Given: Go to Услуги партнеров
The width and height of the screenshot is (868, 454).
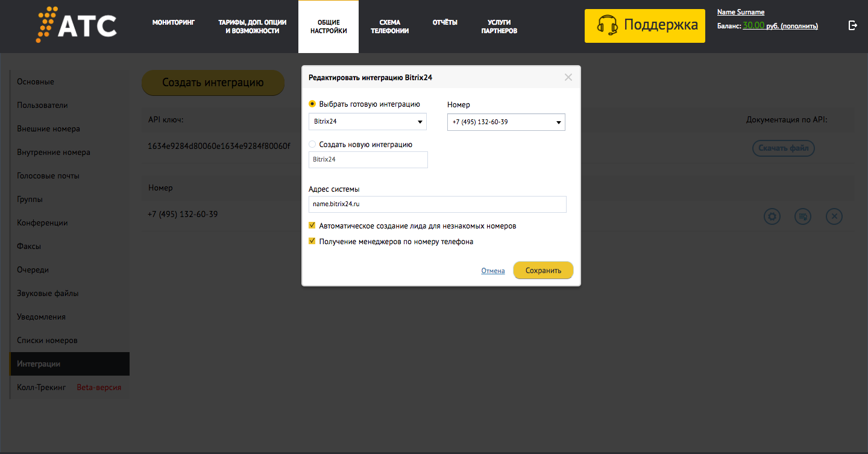Looking at the screenshot, I should 499,27.
